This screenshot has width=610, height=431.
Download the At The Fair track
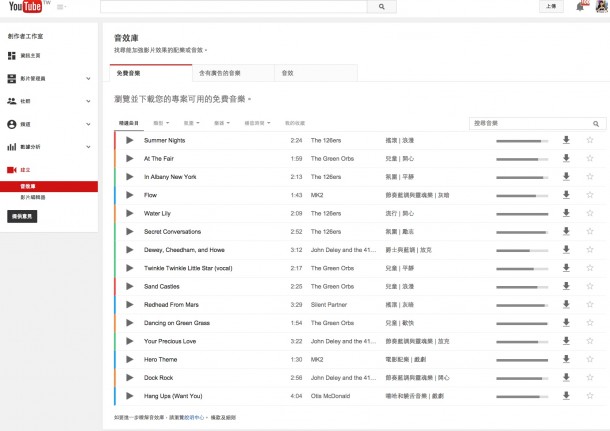click(566, 158)
